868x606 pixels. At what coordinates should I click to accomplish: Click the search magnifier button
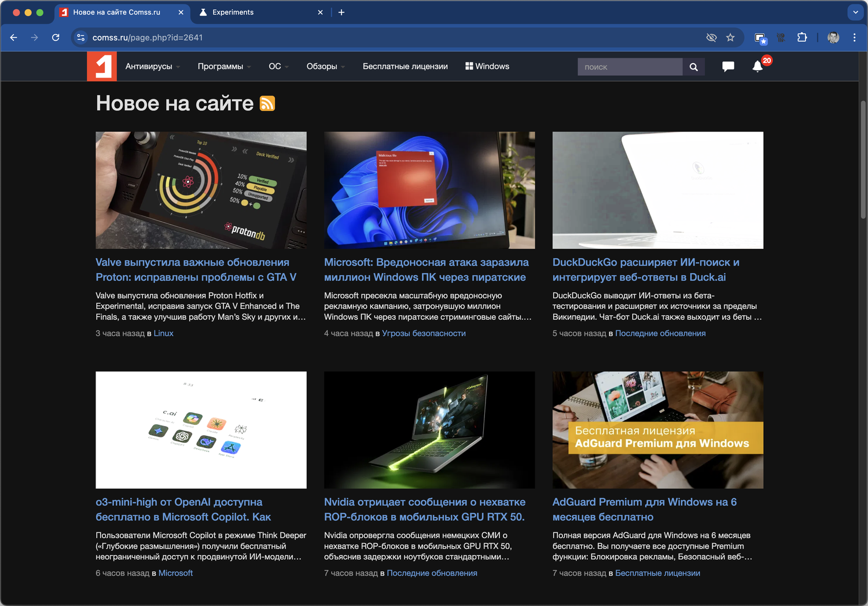click(x=693, y=67)
